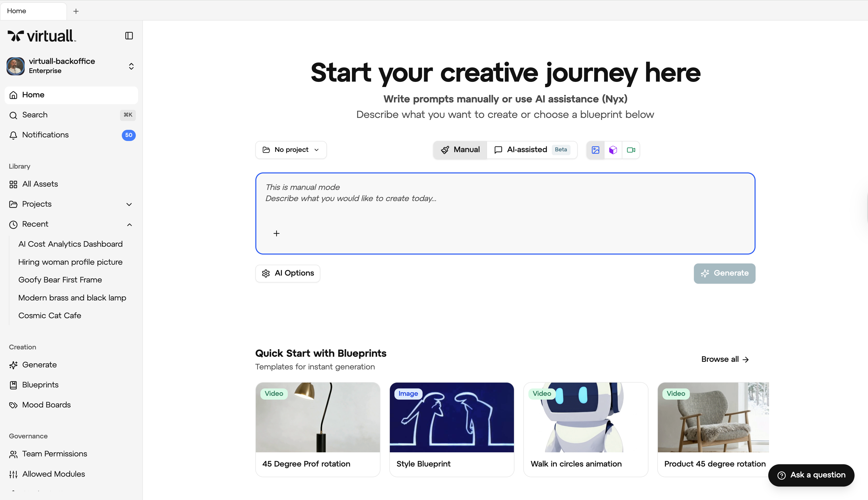
Task: Open Cosmic Cat Cafe recent item
Action: [x=50, y=316]
